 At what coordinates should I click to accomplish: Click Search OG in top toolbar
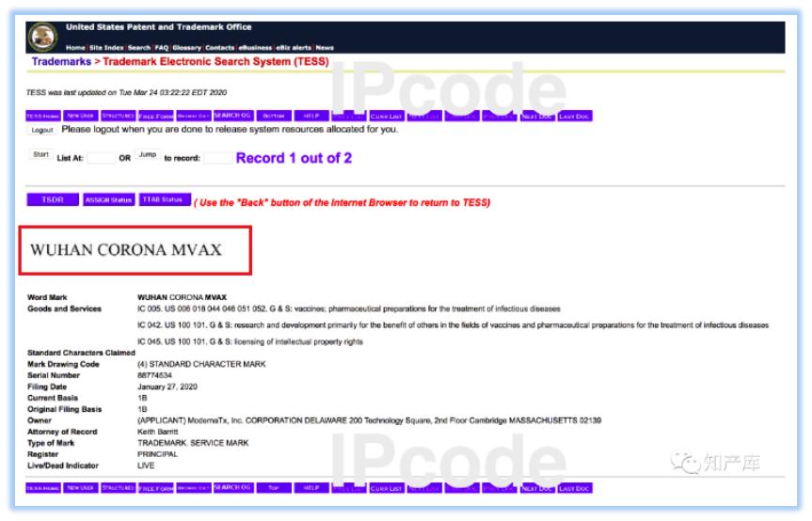[x=232, y=117]
